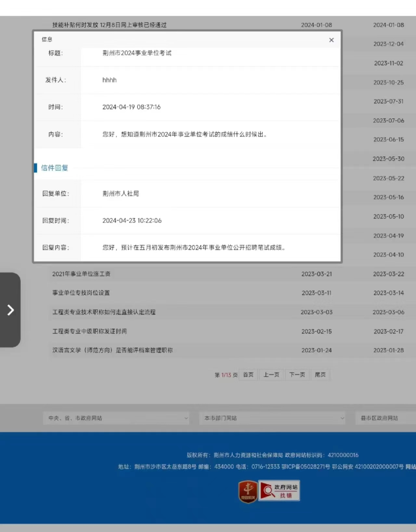Close the 信息 message detail dialog
The width and height of the screenshot is (416, 532).
(x=331, y=40)
